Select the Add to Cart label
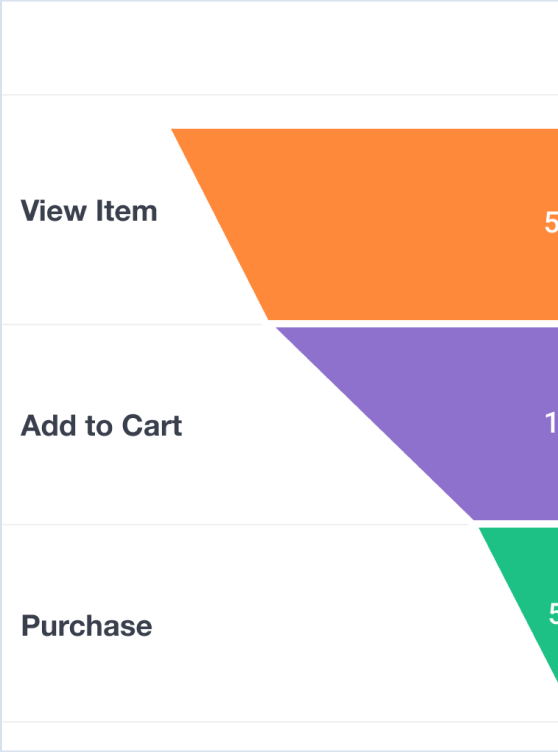Image resolution: width=558 pixels, height=752 pixels. pyautogui.click(x=101, y=425)
